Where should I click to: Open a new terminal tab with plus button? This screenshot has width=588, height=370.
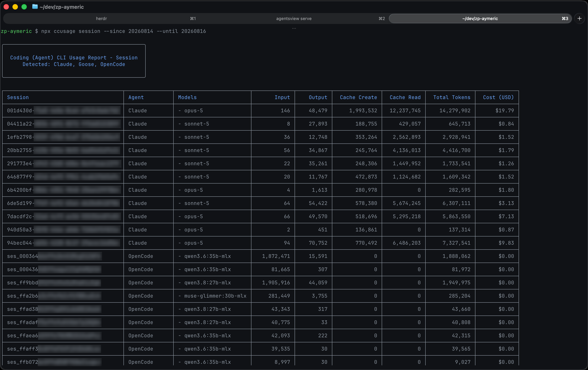tap(579, 18)
